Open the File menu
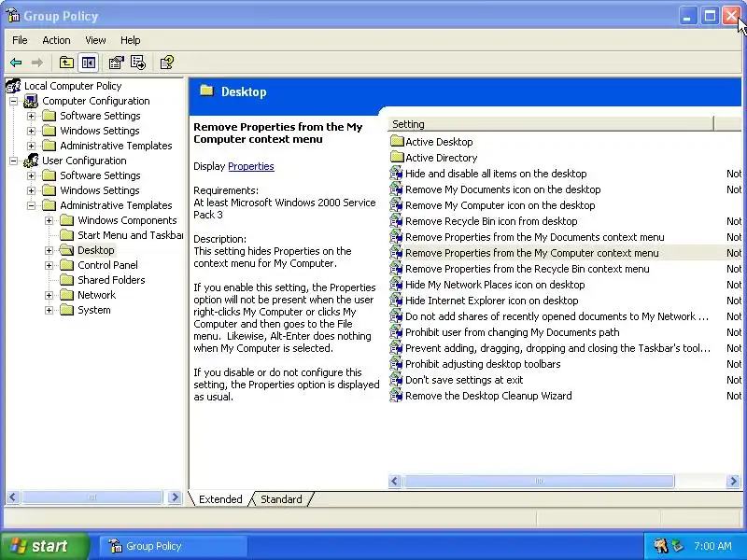The image size is (747, 560). pyautogui.click(x=20, y=40)
